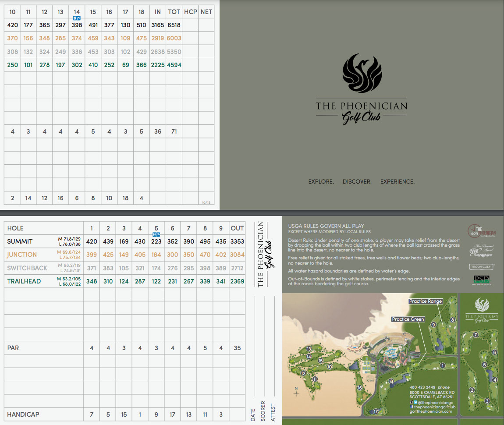Select the hole 8 marker on the course map
This screenshot has width=504, height=425.
click(453, 320)
